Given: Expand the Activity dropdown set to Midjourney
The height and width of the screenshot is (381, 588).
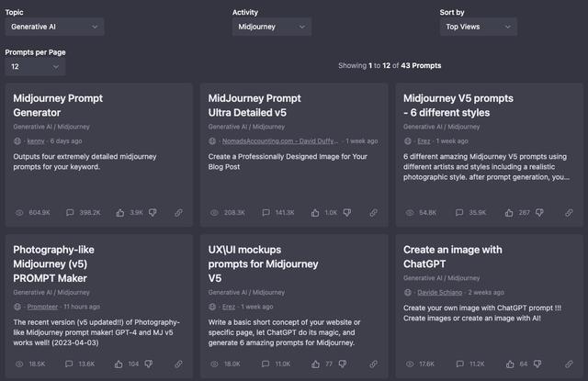Looking at the screenshot, I should (x=272, y=27).
